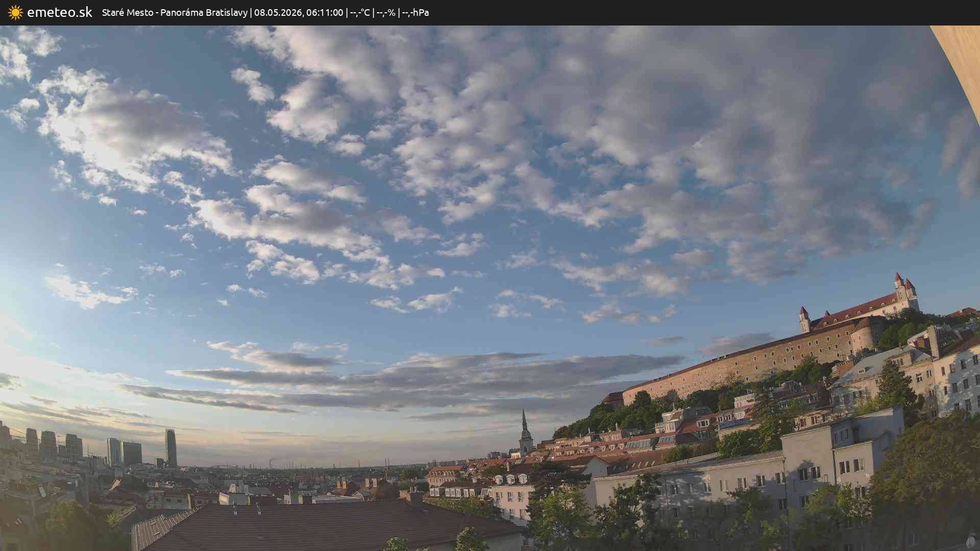980x551 pixels.
Task: Click the 'Staré Mesto - Panoráma Bratislavy' title
Action: 175,13
